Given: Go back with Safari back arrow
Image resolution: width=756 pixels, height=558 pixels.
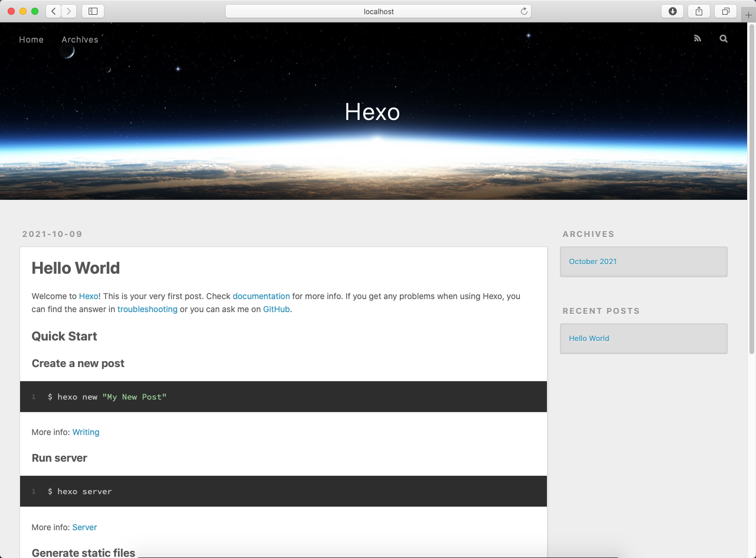Looking at the screenshot, I should (x=53, y=11).
